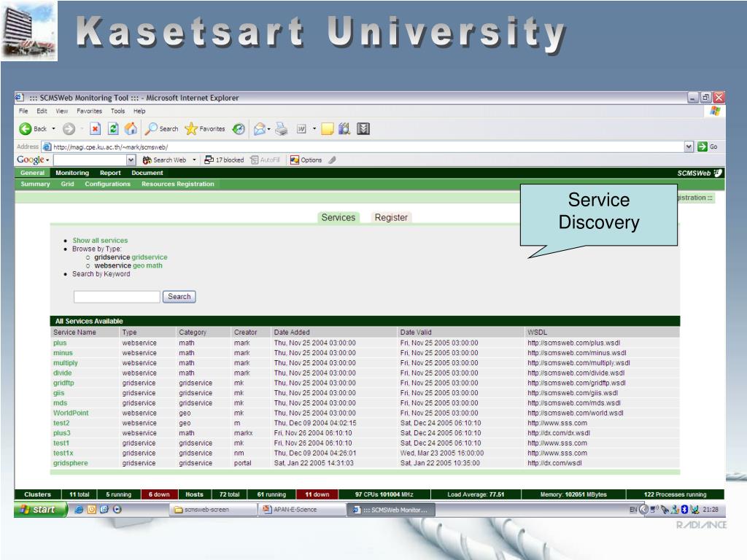
Task: Select the General tab
Action: click(x=32, y=173)
